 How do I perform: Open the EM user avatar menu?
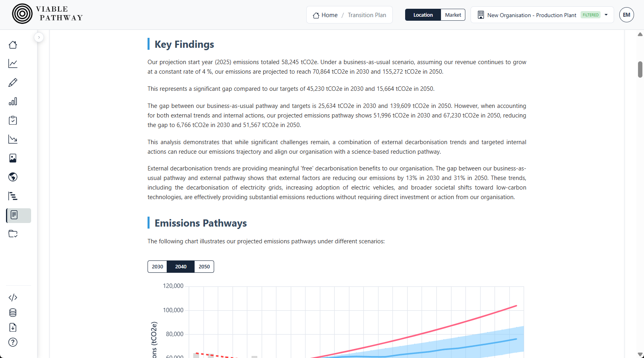pyautogui.click(x=626, y=15)
